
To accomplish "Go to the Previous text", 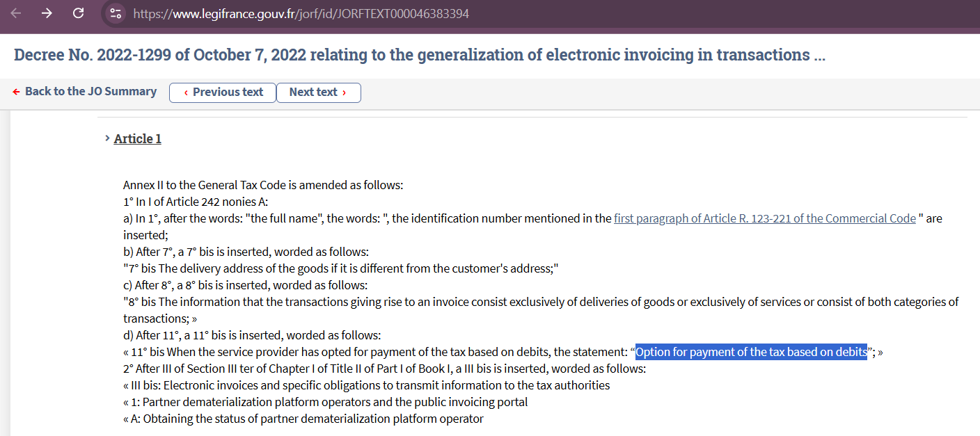I will [x=223, y=92].
